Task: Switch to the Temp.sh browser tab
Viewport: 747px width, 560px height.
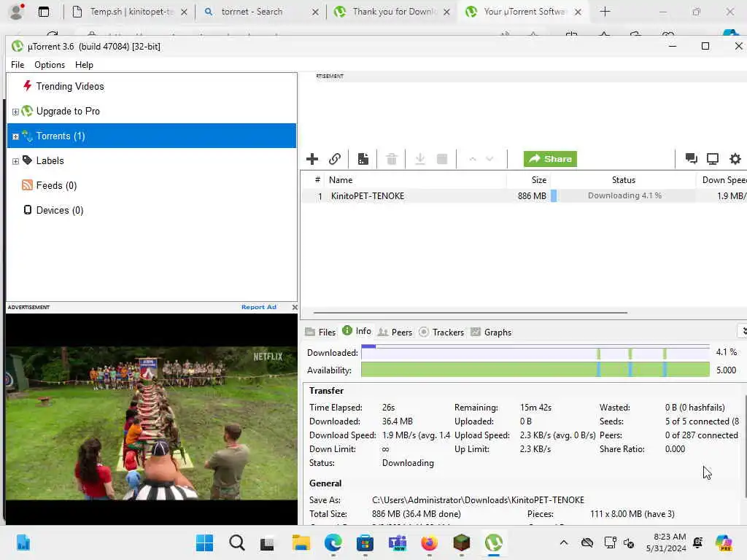Action: pyautogui.click(x=131, y=12)
